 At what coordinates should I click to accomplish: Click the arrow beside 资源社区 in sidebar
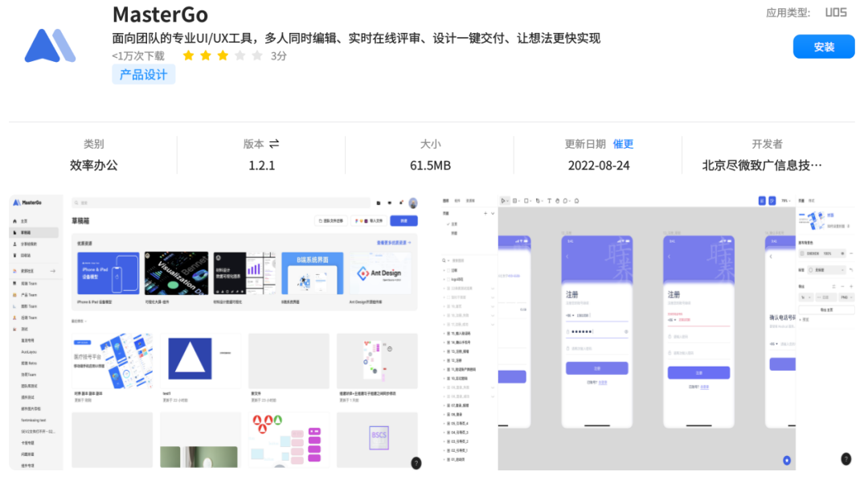53,271
